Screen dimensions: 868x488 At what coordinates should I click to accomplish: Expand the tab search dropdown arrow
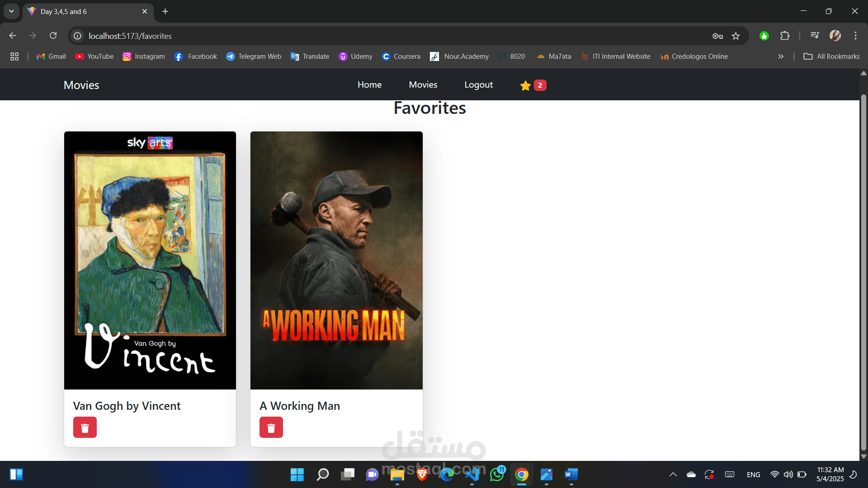tap(11, 11)
